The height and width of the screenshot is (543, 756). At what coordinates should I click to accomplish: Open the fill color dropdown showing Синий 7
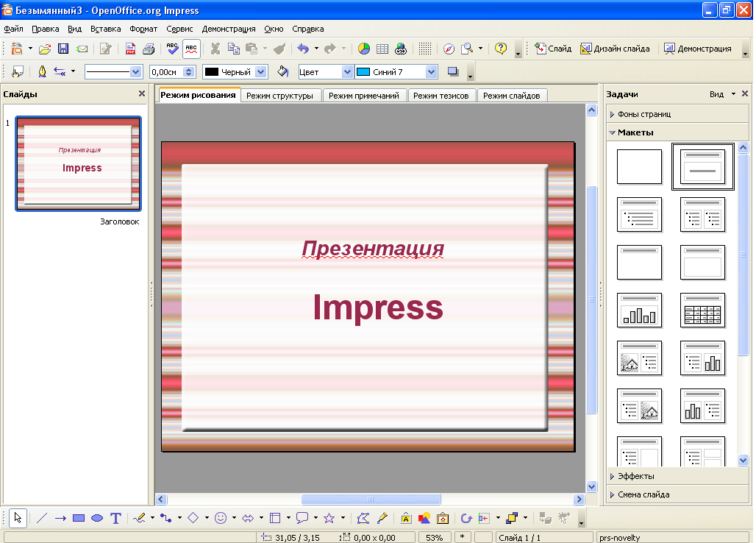(431, 72)
